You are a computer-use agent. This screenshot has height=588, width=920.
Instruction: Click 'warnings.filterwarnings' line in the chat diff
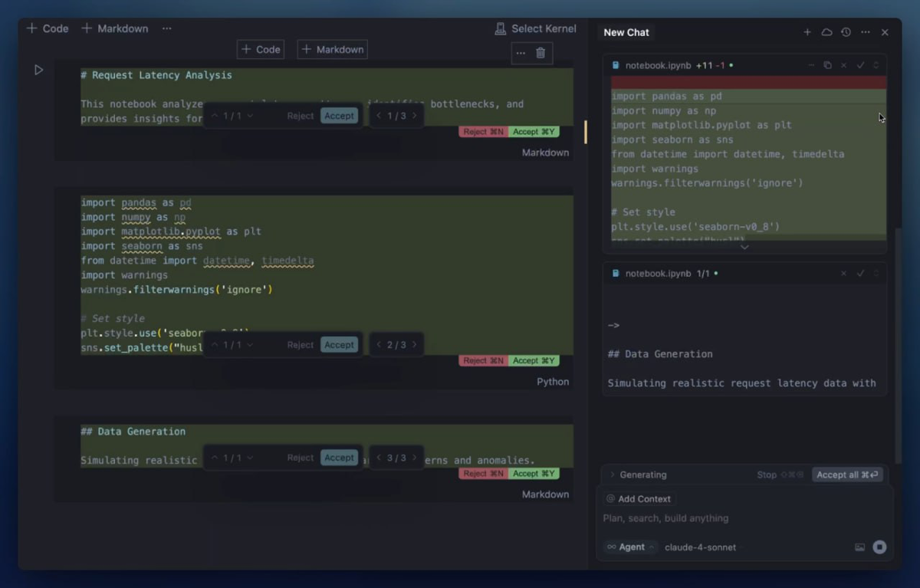click(707, 183)
